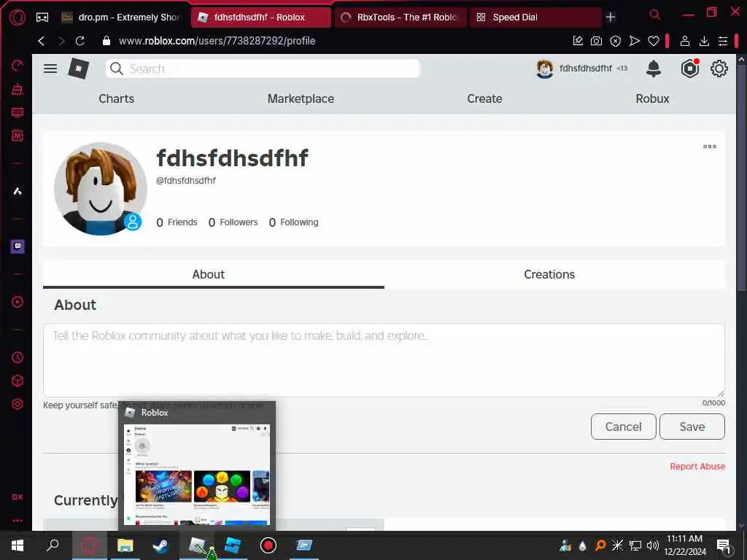Add page to bookmarks with the heart icon
The image size is (747, 560).
tap(653, 41)
